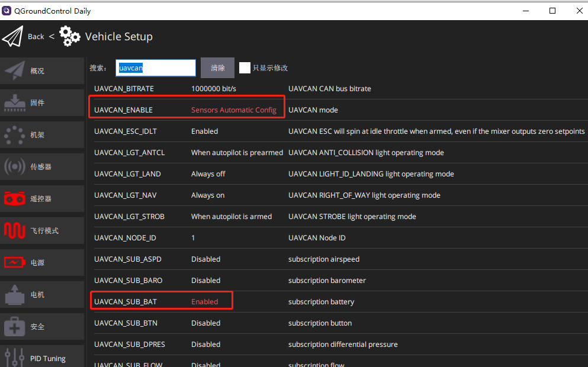Click the red 遥控器 radio icon
This screenshot has height=367, width=588.
click(15, 199)
